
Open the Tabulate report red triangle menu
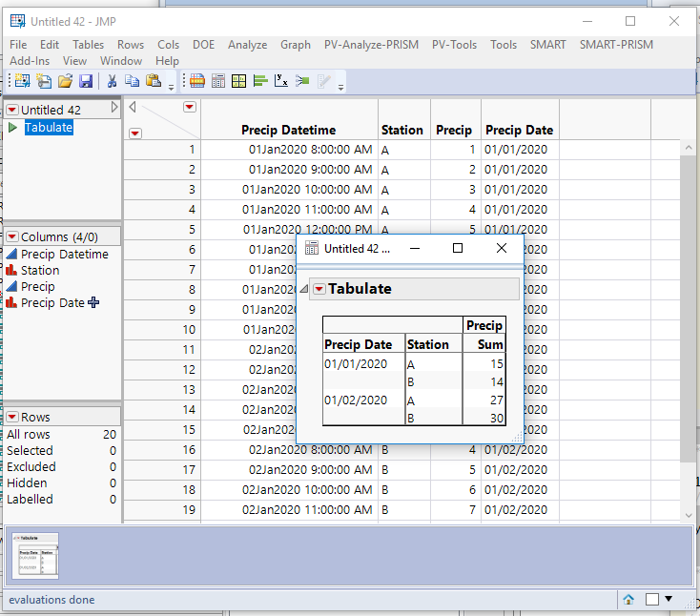319,289
